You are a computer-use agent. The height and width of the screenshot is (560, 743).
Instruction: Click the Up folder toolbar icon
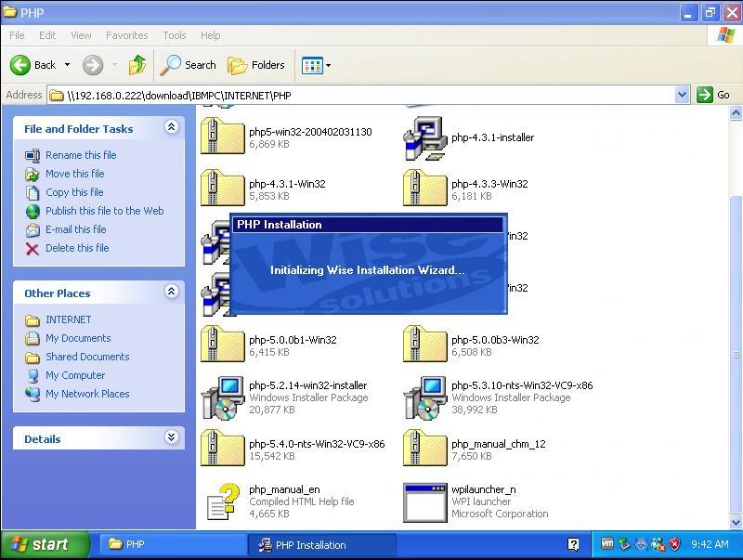137,65
